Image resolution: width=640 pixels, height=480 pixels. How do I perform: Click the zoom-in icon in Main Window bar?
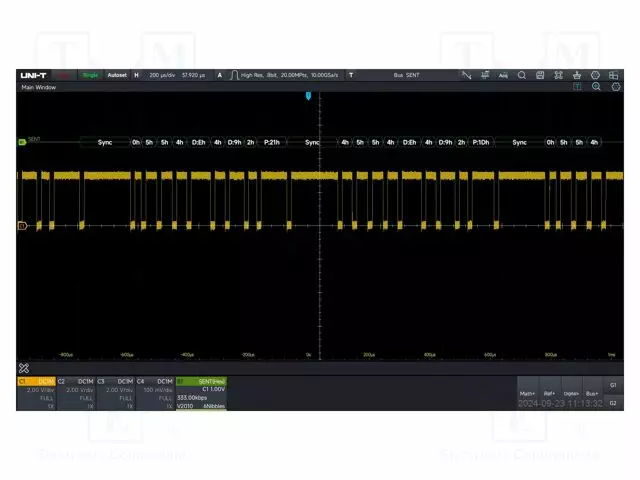tap(596, 87)
